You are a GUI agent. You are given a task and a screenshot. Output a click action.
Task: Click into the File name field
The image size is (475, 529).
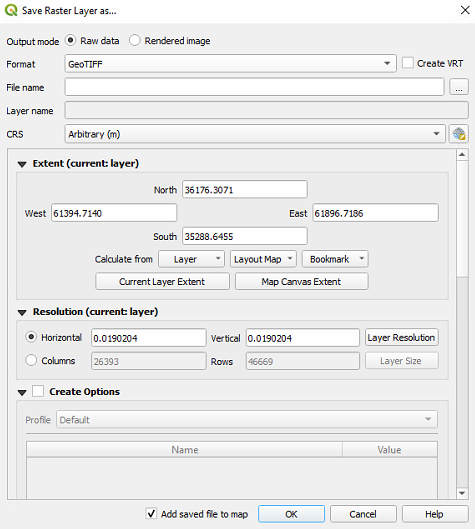[x=254, y=87]
